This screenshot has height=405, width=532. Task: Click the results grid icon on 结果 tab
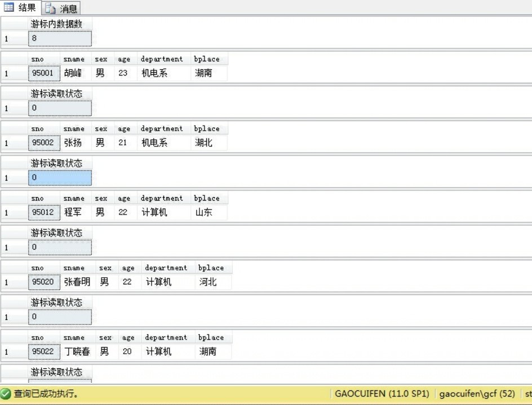pyautogui.click(x=9, y=7)
